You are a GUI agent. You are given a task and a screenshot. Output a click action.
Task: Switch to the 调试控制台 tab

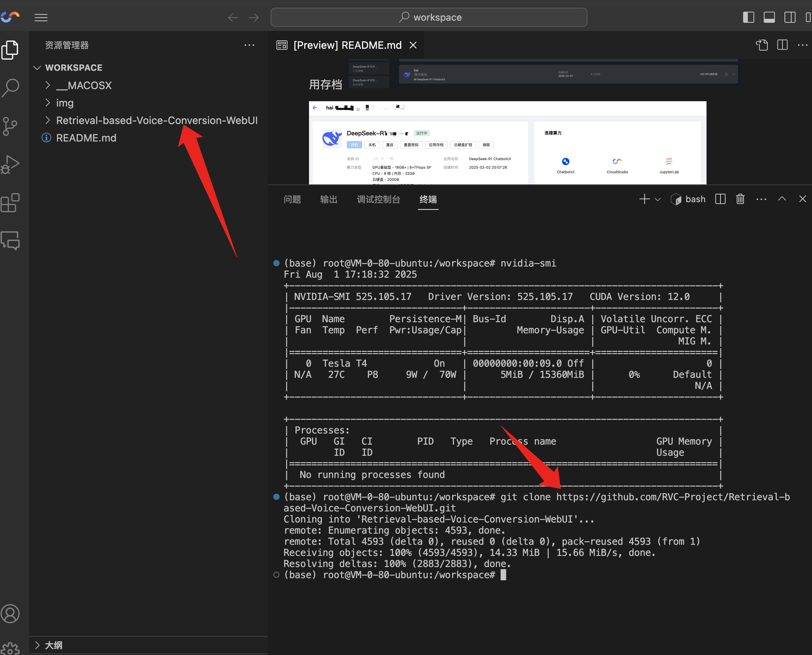(378, 199)
